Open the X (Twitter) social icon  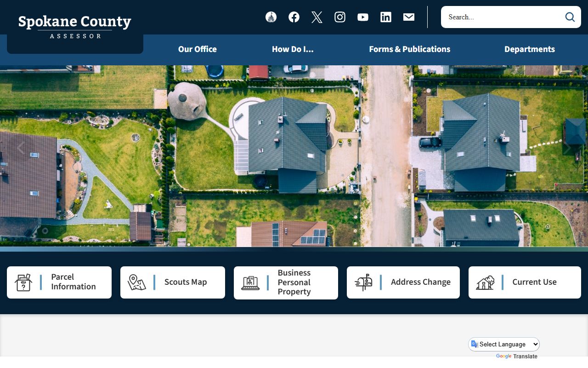coord(317,17)
